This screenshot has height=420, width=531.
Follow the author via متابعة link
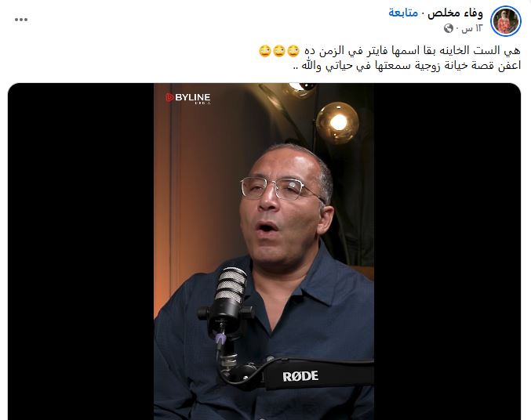click(403, 13)
